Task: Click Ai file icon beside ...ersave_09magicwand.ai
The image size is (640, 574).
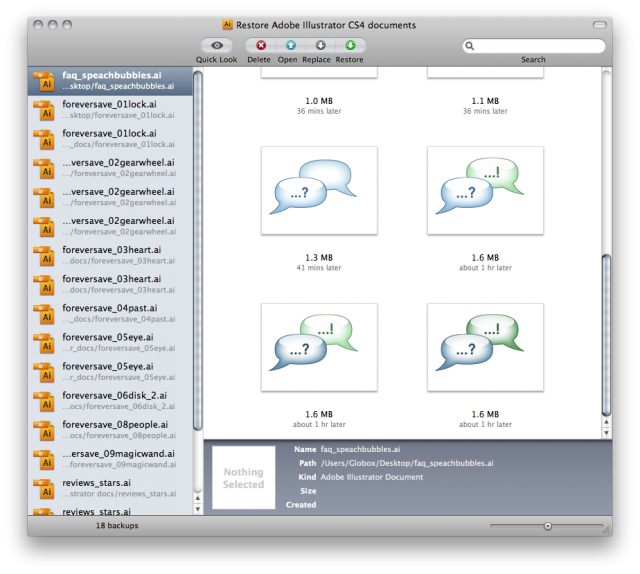Action: coord(44,460)
